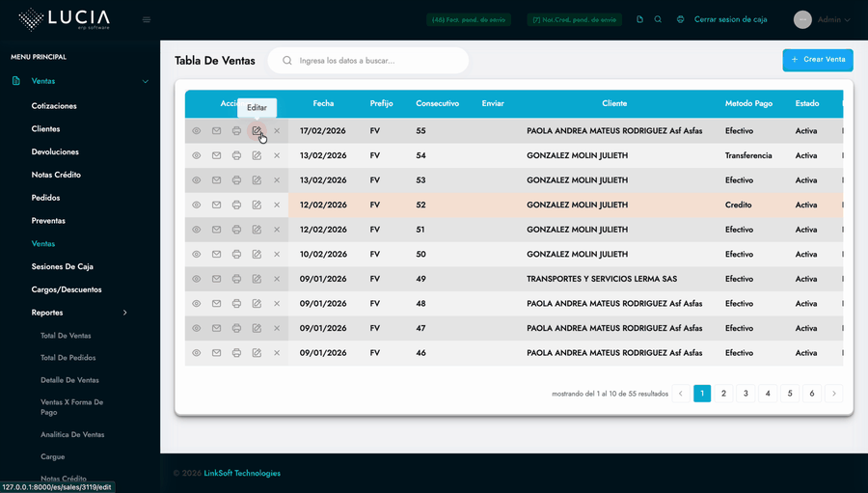Screen dimensions: 868x493
Task: Open the Admin user dropdown
Action: tap(831, 19)
